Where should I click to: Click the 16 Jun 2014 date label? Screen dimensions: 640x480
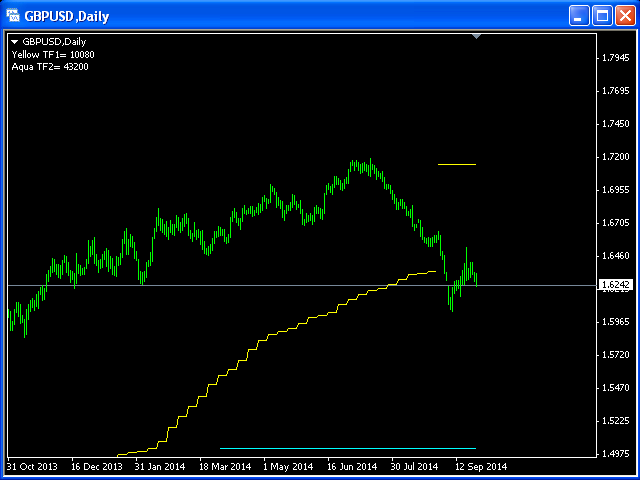(x=352, y=466)
